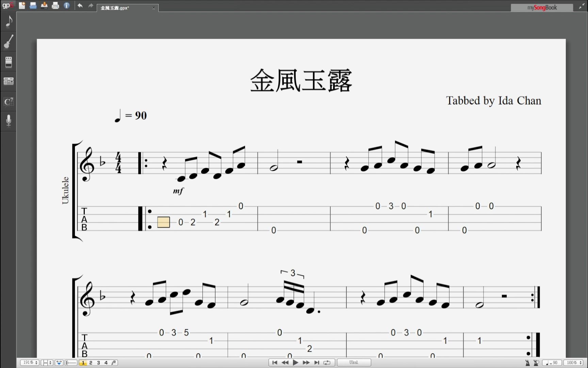The width and height of the screenshot is (588, 368).
Task: Open the gp6 main menu logo
Action: pos(7,5)
